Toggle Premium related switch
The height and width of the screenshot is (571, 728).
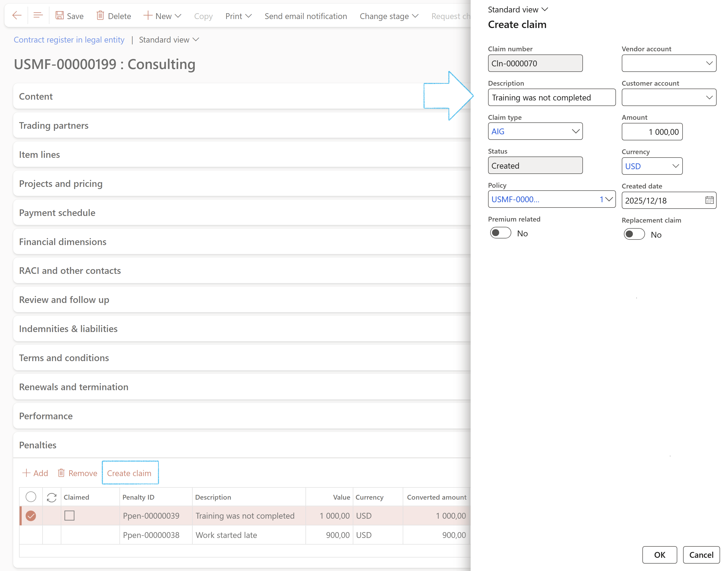(500, 233)
